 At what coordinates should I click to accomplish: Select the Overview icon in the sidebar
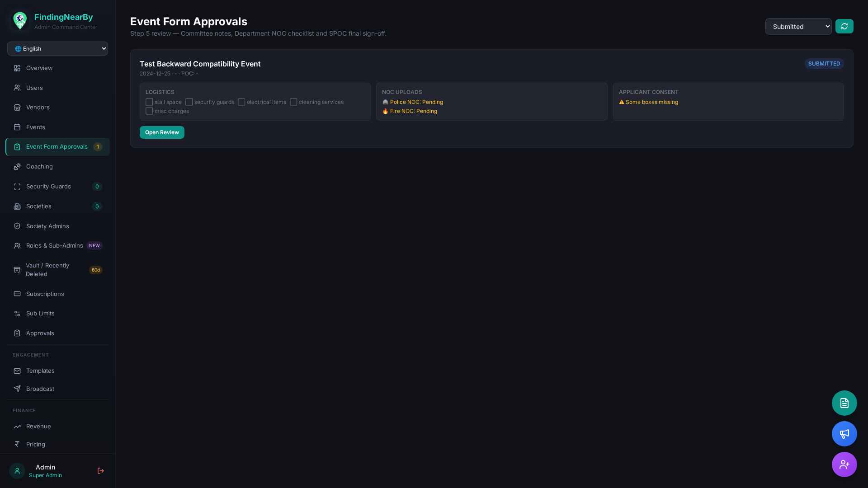17,68
